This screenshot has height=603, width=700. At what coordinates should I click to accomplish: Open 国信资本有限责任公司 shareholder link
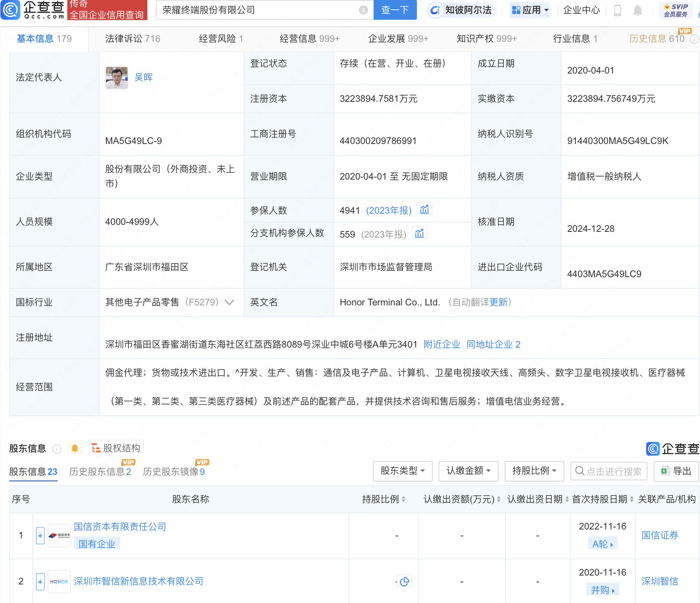(x=120, y=527)
